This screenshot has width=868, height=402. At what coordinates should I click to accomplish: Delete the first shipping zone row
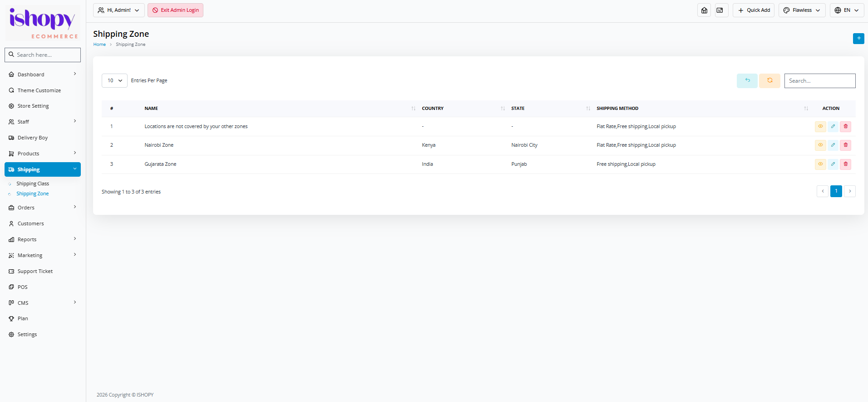pos(845,127)
